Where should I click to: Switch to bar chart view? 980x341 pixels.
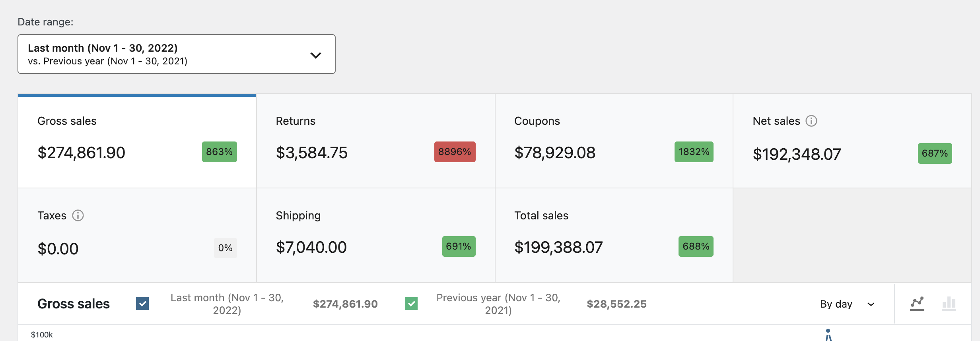949,304
